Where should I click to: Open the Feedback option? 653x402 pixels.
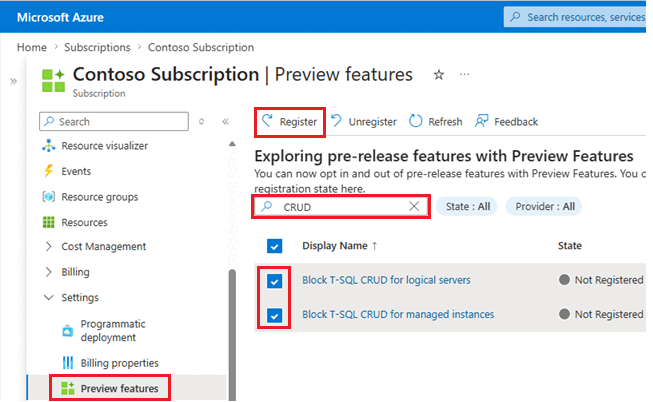tap(506, 122)
